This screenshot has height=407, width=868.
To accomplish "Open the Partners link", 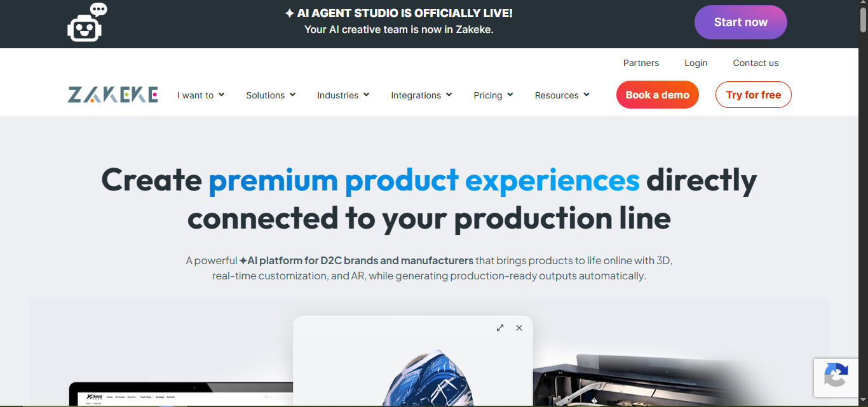I will (641, 63).
